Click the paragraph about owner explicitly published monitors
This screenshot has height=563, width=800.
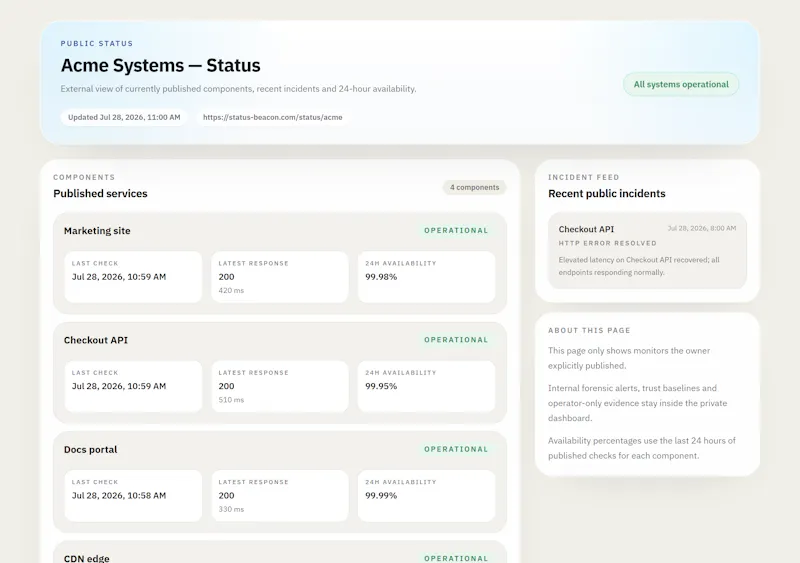pos(629,358)
